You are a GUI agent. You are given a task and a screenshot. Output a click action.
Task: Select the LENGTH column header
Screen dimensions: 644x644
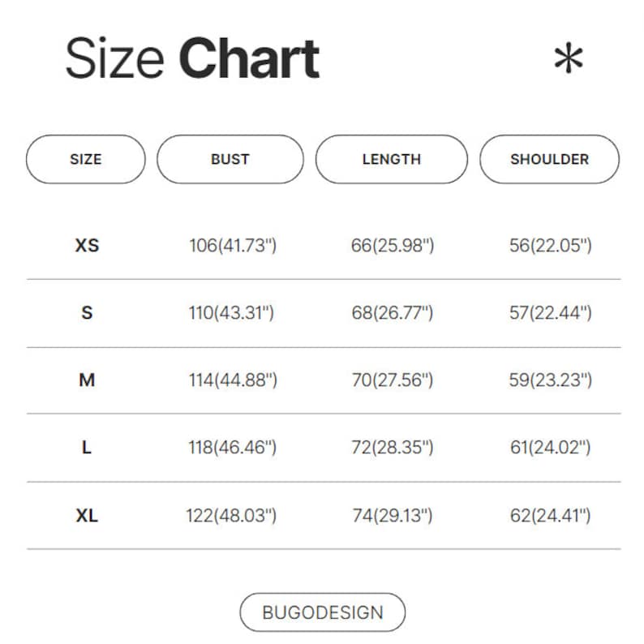pos(391,159)
